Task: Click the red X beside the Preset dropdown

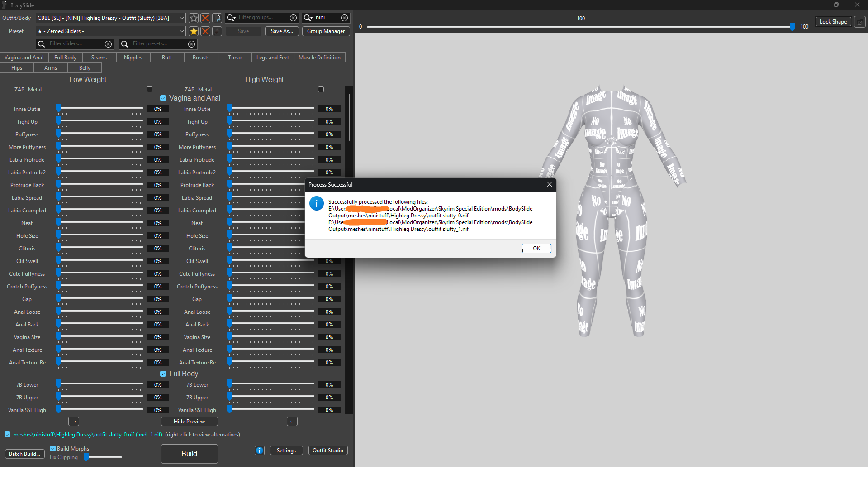Action: tap(205, 31)
